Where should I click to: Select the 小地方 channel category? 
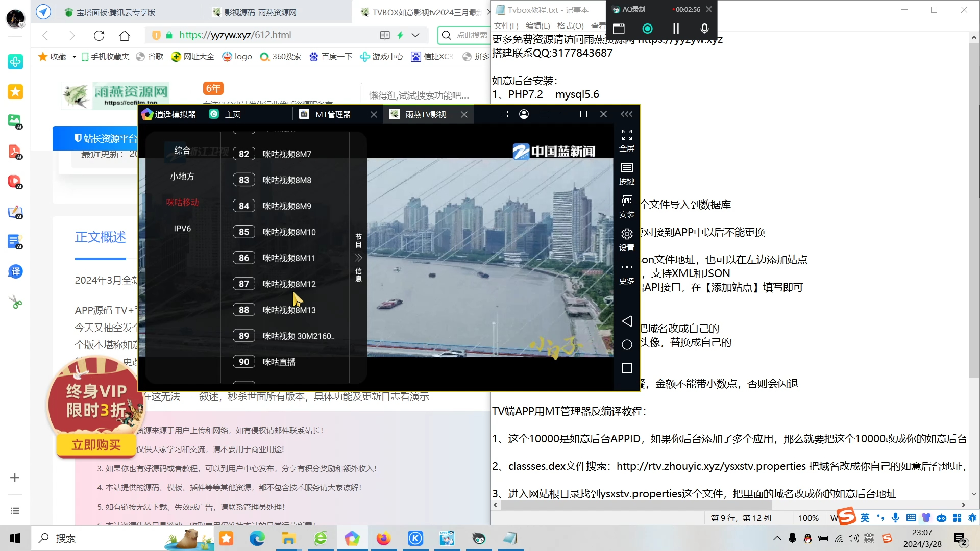[182, 177]
